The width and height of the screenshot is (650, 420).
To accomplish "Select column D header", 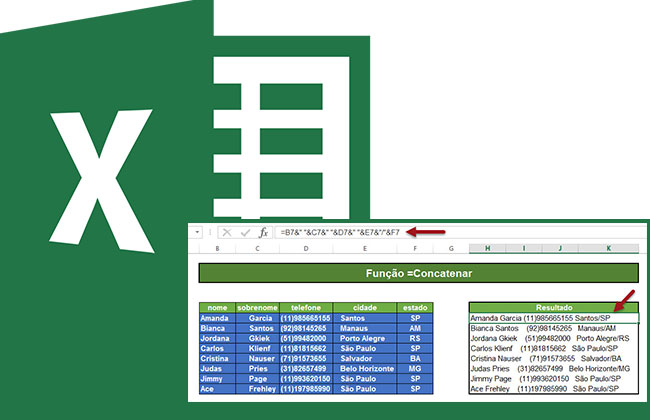I will click(306, 248).
